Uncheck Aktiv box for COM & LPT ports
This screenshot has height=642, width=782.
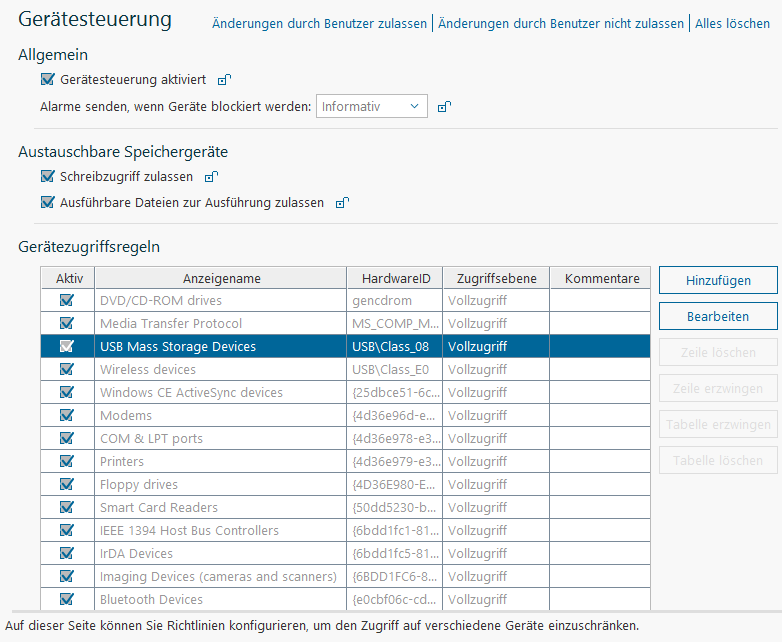point(66,438)
